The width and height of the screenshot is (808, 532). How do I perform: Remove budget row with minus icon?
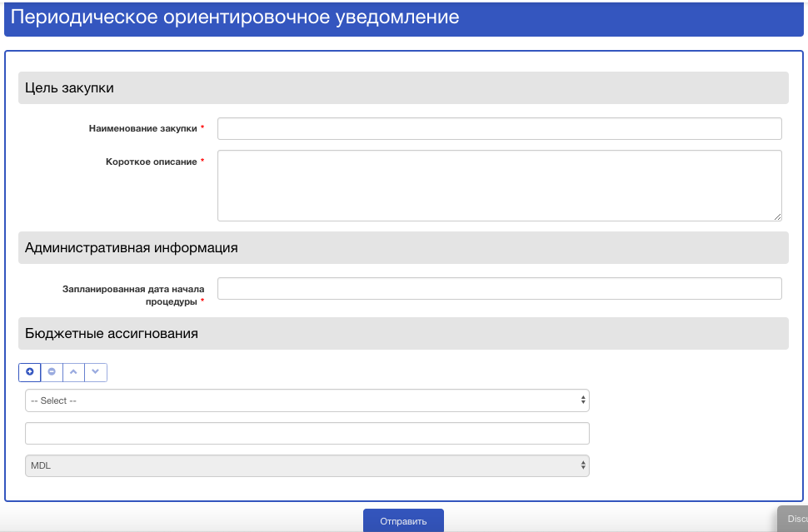(52, 372)
